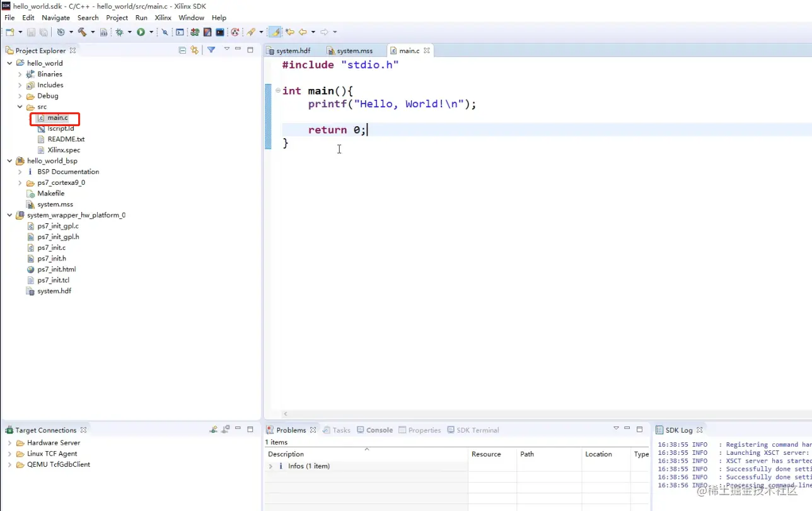This screenshot has height=511, width=812.
Task: Open the Project menu
Action: (x=117, y=18)
